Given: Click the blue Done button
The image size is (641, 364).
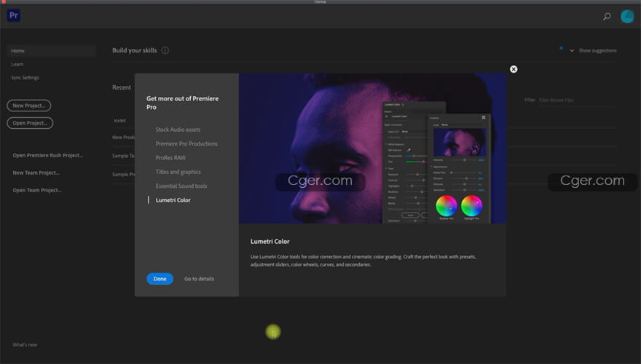Looking at the screenshot, I should pos(160,279).
